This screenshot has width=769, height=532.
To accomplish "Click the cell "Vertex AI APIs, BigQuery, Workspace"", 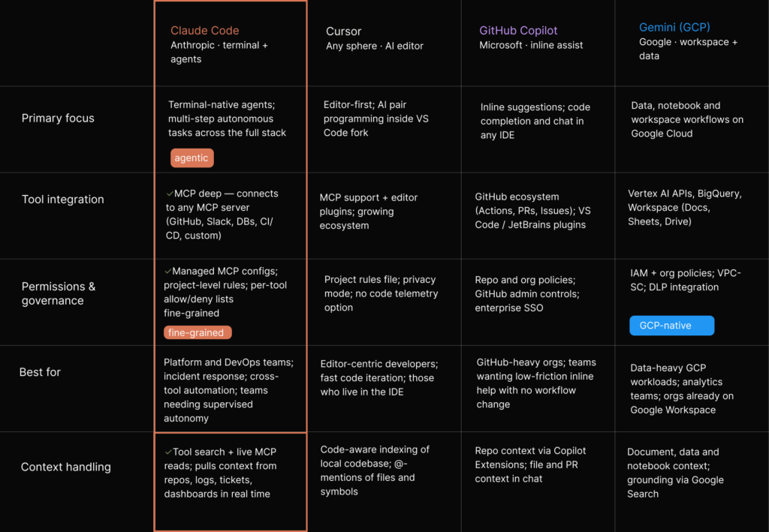I will tap(685, 208).
